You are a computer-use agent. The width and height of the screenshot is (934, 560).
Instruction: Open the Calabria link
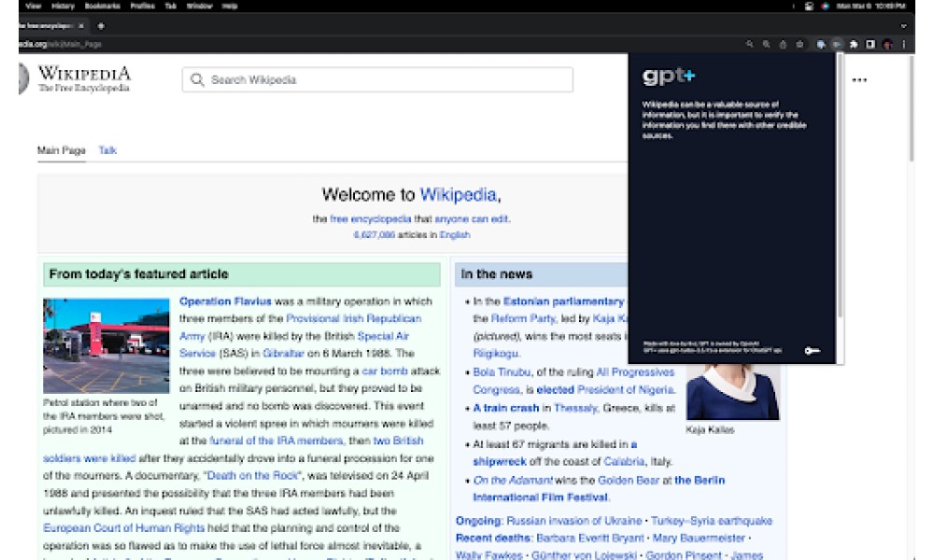click(x=624, y=462)
